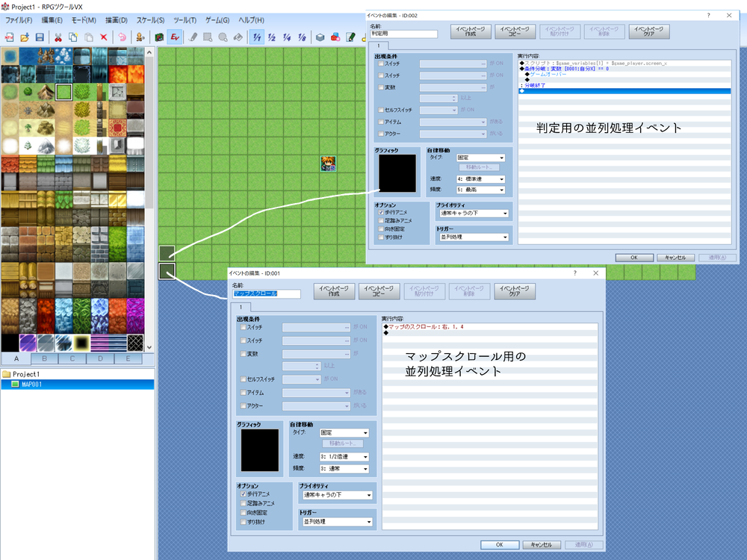Click キャンセル in ID:001 dialog
This screenshot has height=560, width=747.
(541, 545)
